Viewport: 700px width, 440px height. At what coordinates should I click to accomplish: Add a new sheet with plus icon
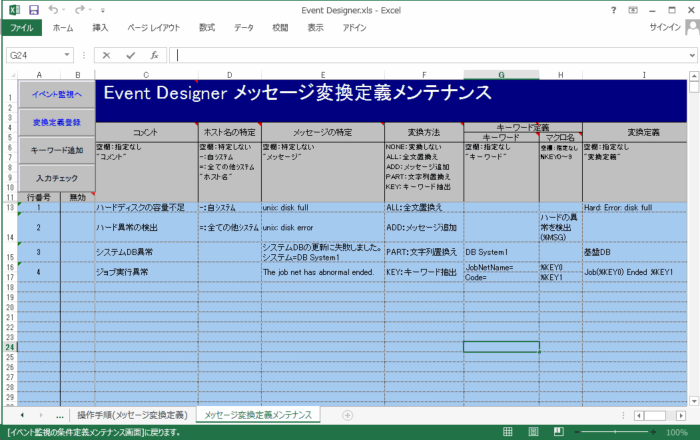[x=347, y=415]
